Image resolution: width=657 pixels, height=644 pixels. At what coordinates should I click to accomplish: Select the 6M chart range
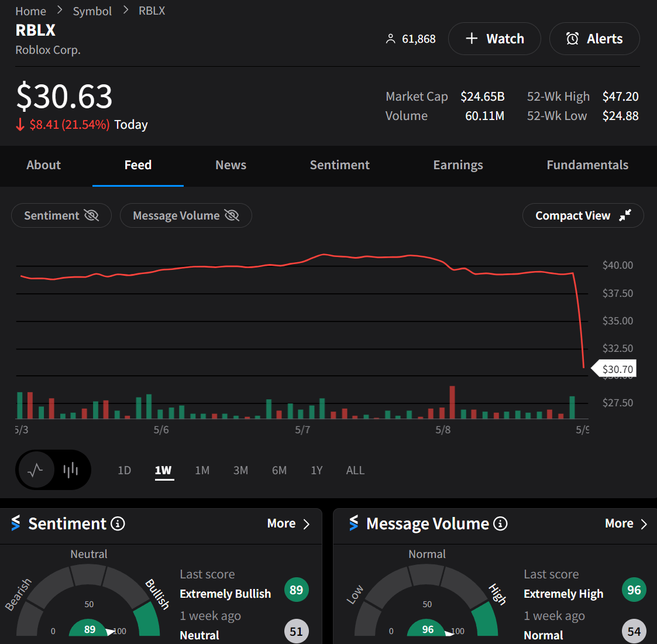[x=280, y=471]
